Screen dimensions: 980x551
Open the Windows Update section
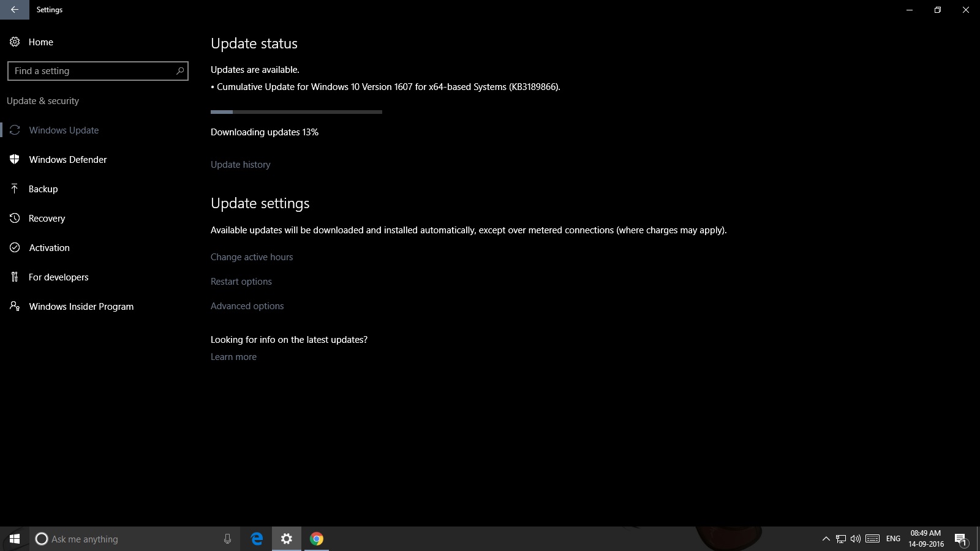(x=64, y=130)
